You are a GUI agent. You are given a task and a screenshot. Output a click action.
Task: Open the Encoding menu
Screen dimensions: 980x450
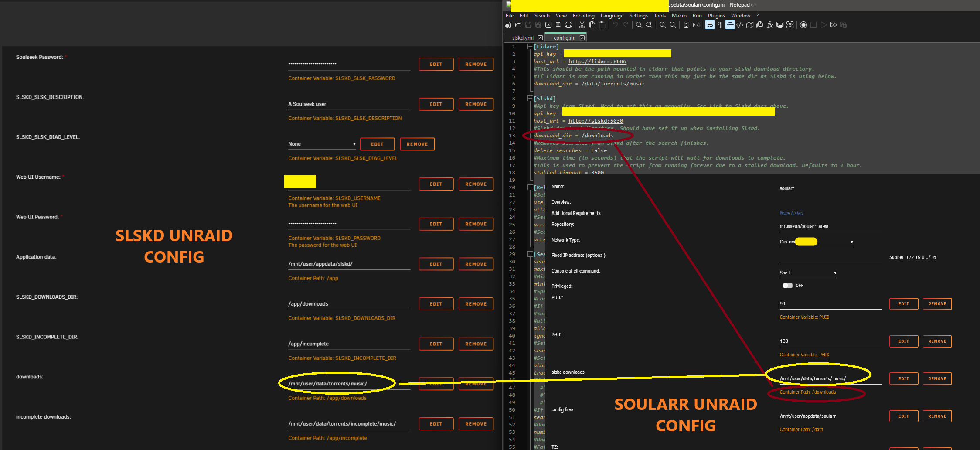pos(584,16)
